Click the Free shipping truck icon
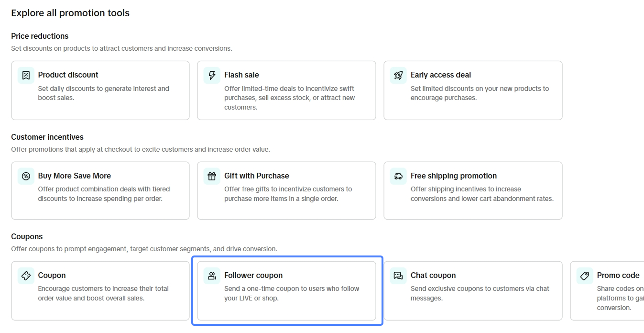644x333 pixels. [x=398, y=176]
